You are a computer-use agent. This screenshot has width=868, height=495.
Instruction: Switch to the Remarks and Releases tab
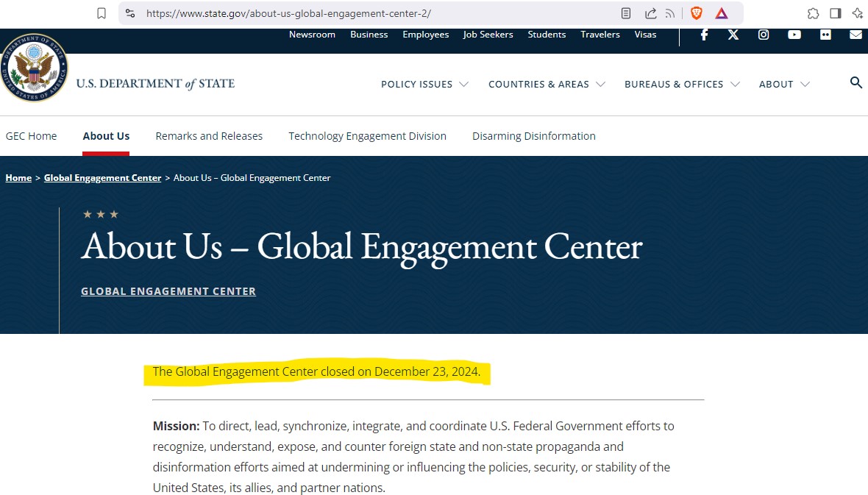tap(209, 136)
